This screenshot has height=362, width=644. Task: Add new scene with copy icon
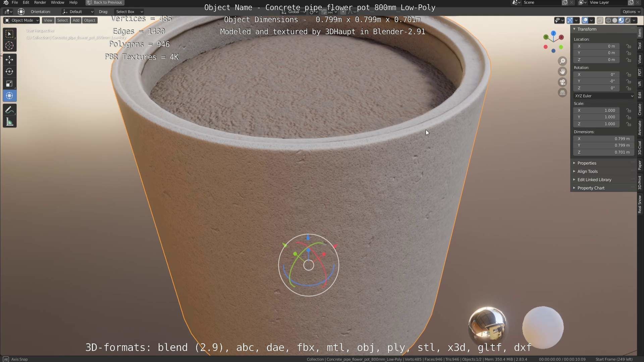pyautogui.click(x=565, y=2)
